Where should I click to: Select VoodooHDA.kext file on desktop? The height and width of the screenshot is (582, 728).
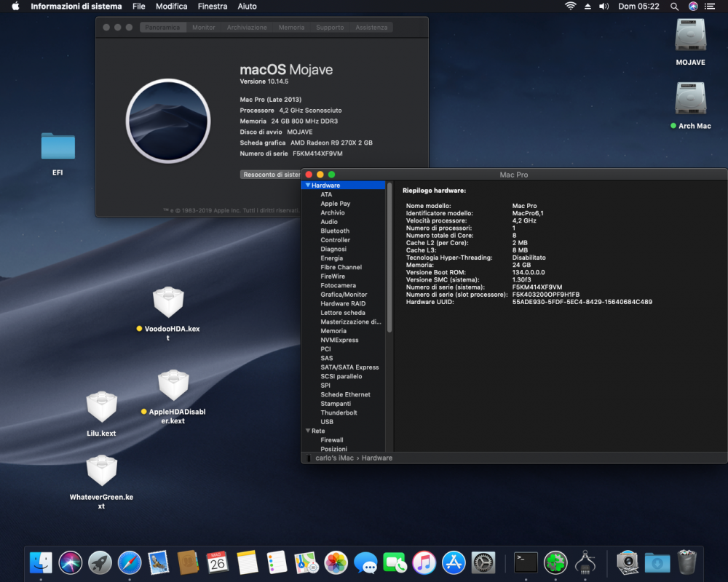click(168, 302)
